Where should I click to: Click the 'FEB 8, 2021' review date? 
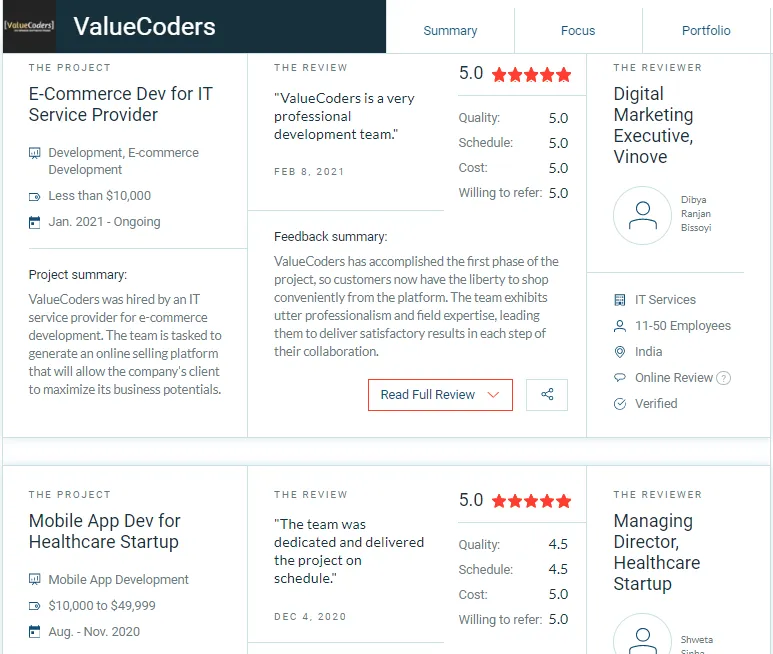[x=309, y=172]
